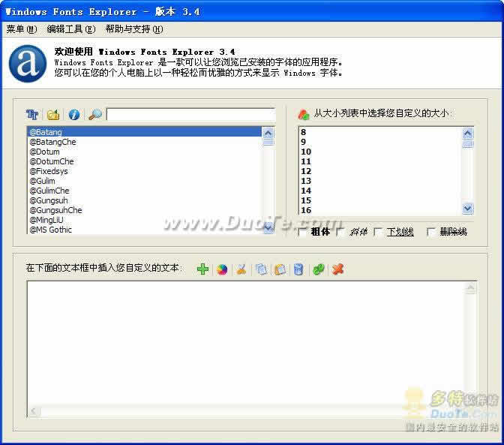The image size is (504, 445).
Task: Select the @BatangChe font
Action: tap(144, 142)
